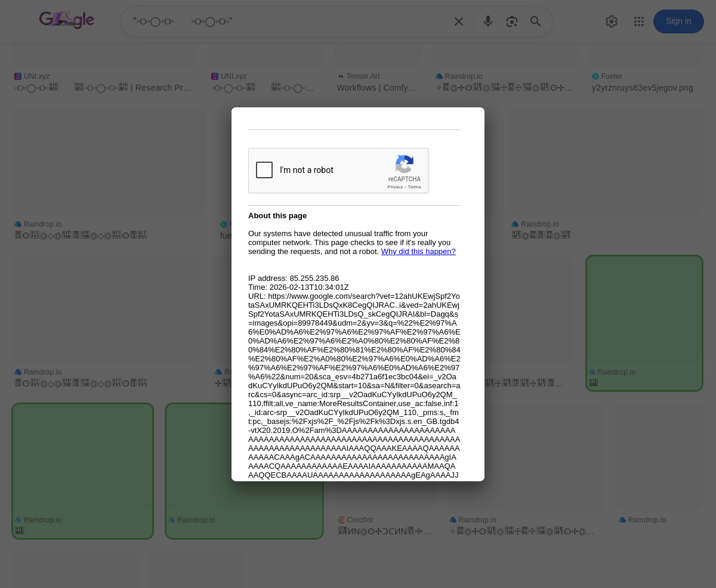Screen dimensions: 716x588
Task: Open the Coroflot image result
Action: pos(384,531)
